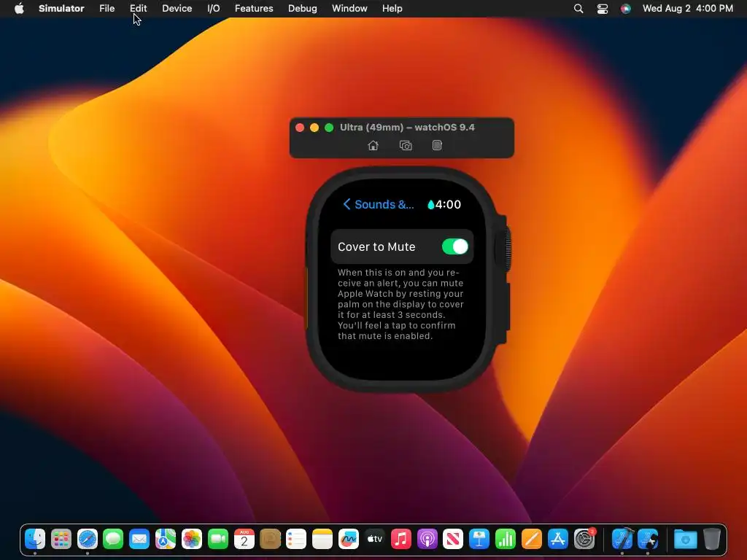Viewport: 747px width, 560px height.
Task: Open Keynote from the Dock
Action: pyautogui.click(x=479, y=539)
